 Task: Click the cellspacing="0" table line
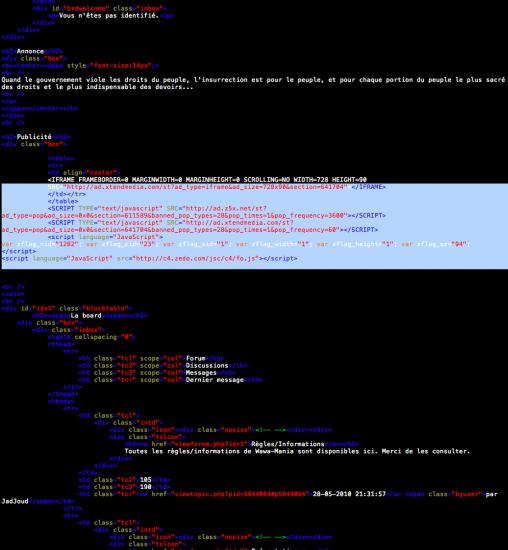coord(92,337)
